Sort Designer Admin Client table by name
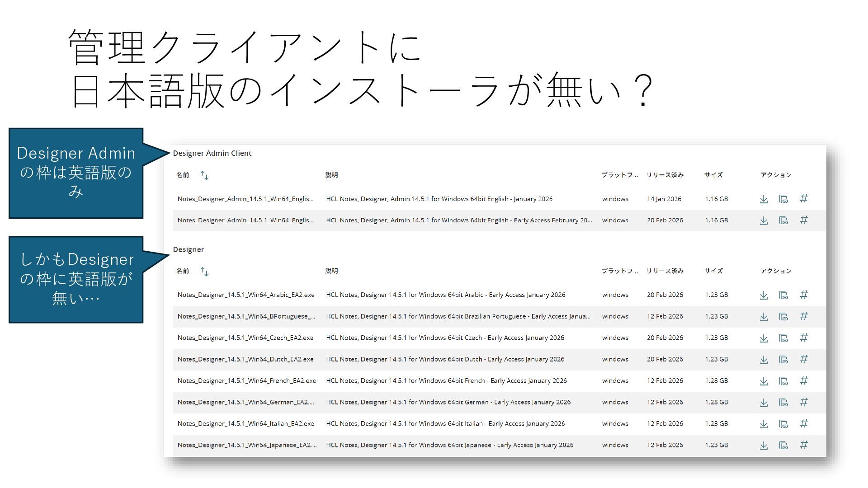 pos(204,175)
